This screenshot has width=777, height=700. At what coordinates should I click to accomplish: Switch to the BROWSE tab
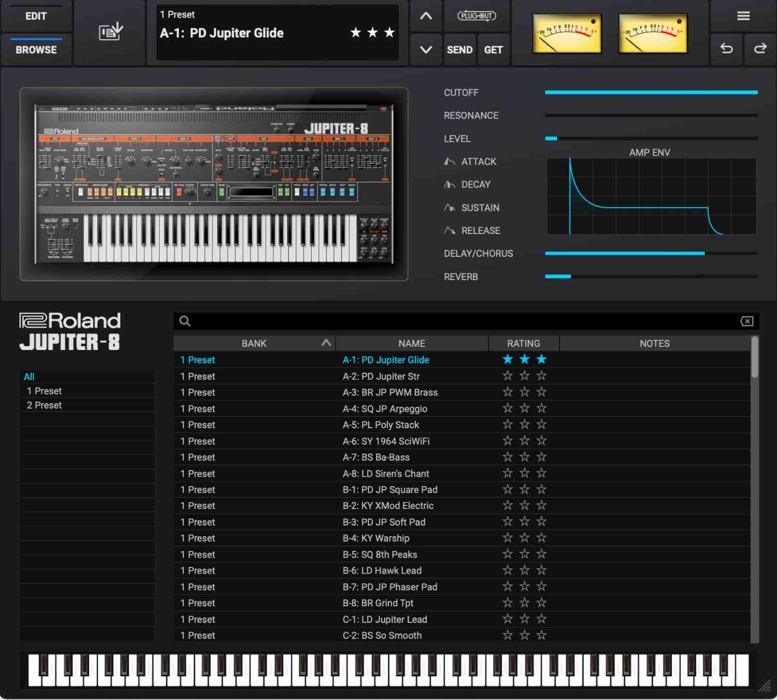(x=36, y=49)
